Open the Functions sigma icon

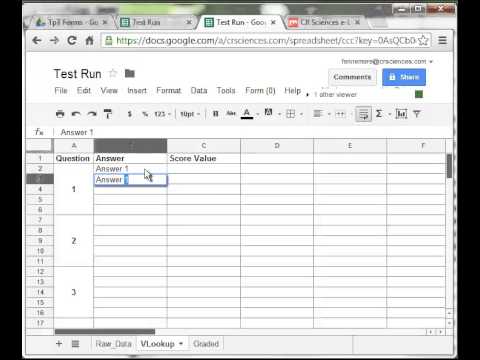pyautogui.click(x=379, y=114)
